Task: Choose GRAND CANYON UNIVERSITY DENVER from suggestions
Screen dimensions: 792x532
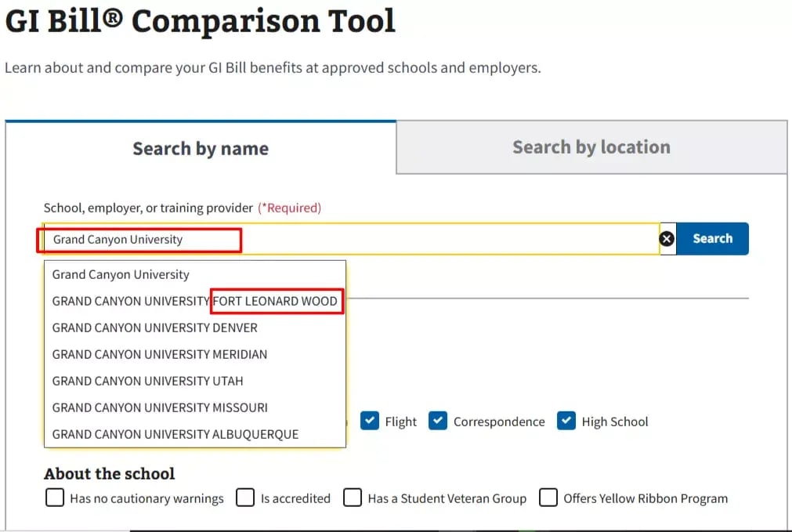Action: coord(154,328)
